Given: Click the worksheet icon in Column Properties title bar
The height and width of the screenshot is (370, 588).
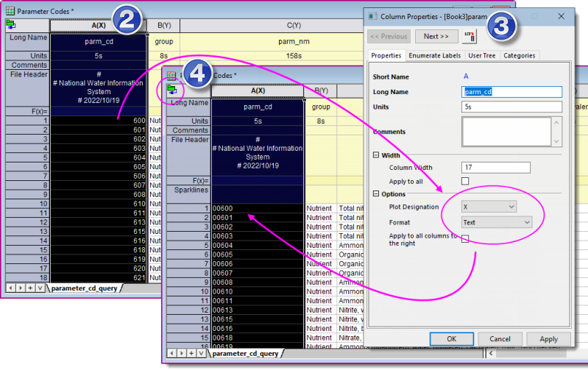Looking at the screenshot, I should tap(372, 16).
